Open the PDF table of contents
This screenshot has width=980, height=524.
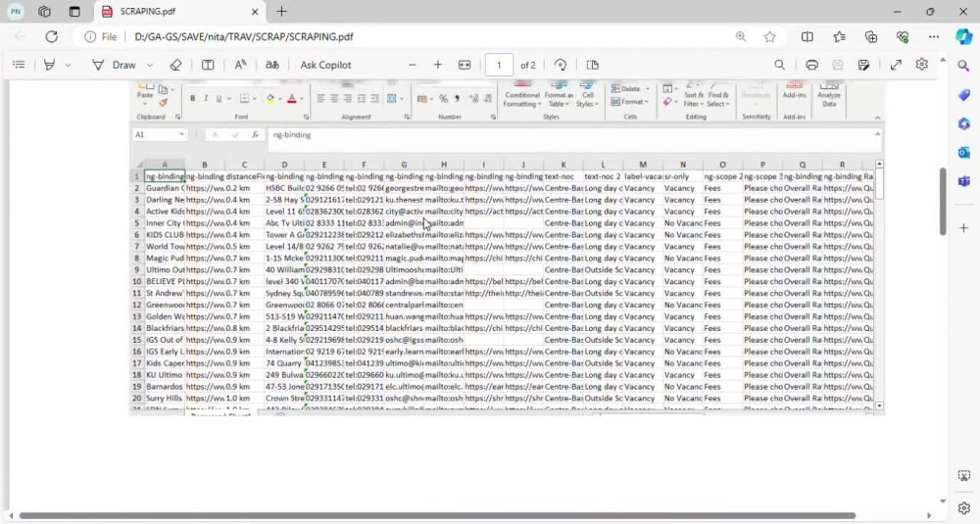click(x=19, y=65)
